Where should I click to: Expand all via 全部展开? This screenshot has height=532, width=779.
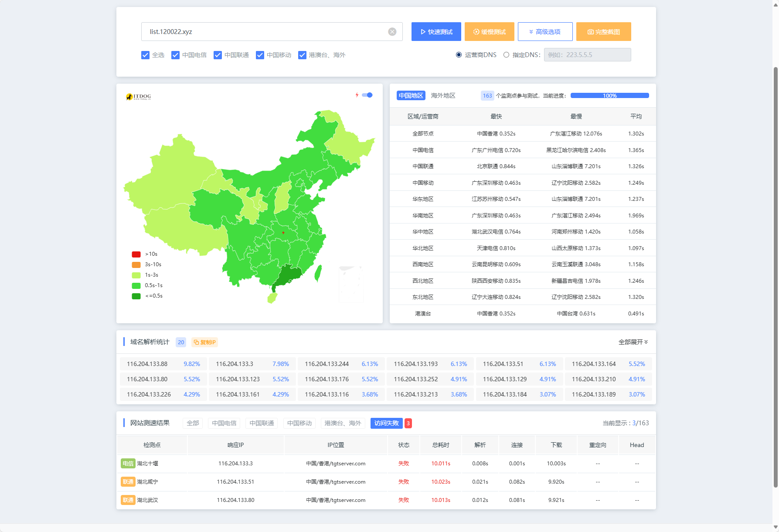point(633,342)
